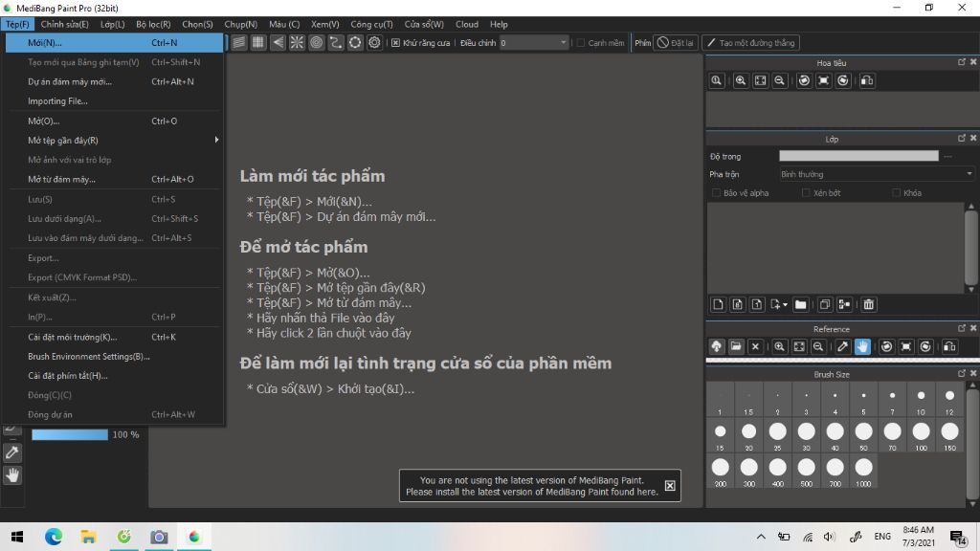The height and width of the screenshot is (551, 980).
Task: Rotate left icon in Hoa tiêu panel
Action: point(804,80)
